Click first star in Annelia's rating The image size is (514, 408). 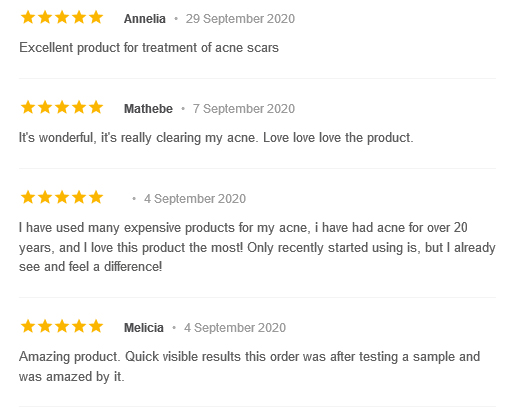pos(28,17)
